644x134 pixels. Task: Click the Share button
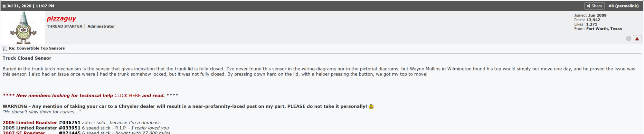point(594,6)
